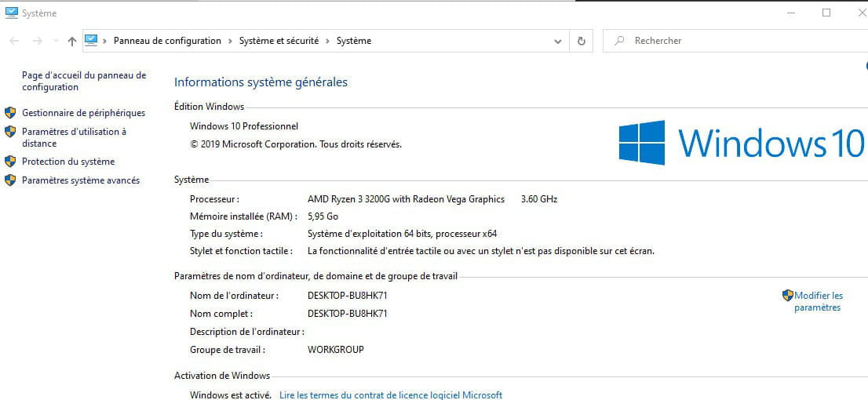868x400 pixels.
Task: Click the Processeur label
Action: coord(215,199)
